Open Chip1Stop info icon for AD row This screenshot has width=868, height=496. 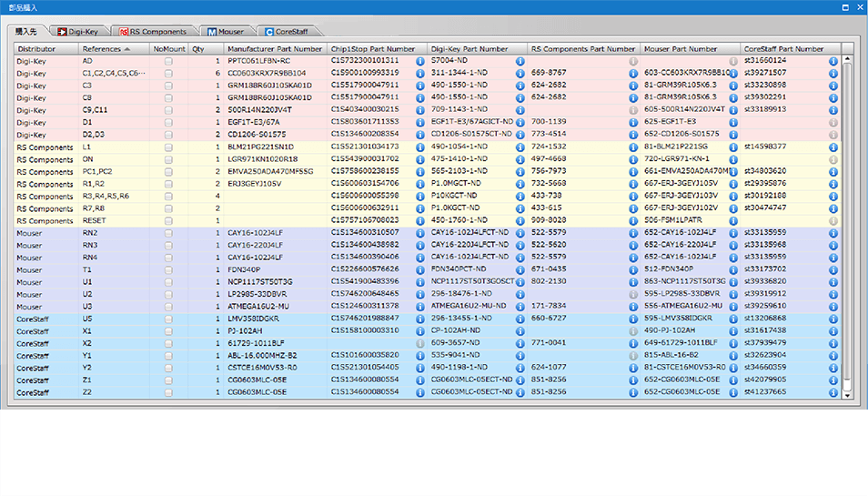(x=420, y=62)
